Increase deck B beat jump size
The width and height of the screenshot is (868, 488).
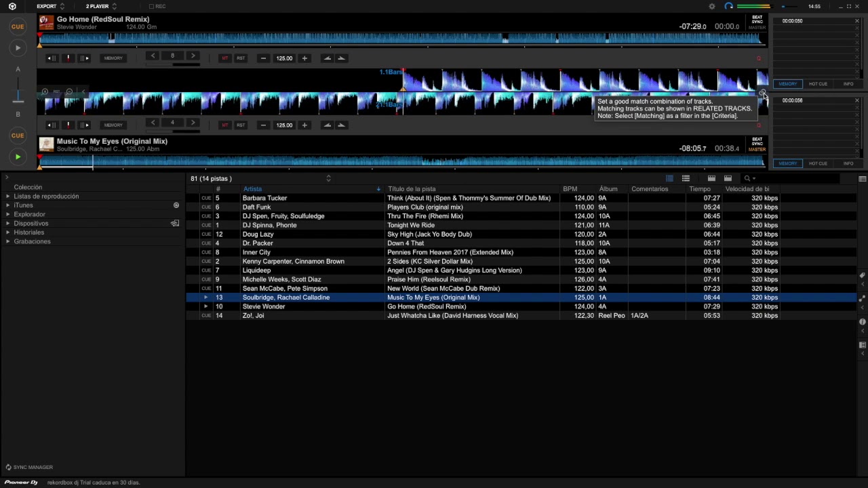193,123
